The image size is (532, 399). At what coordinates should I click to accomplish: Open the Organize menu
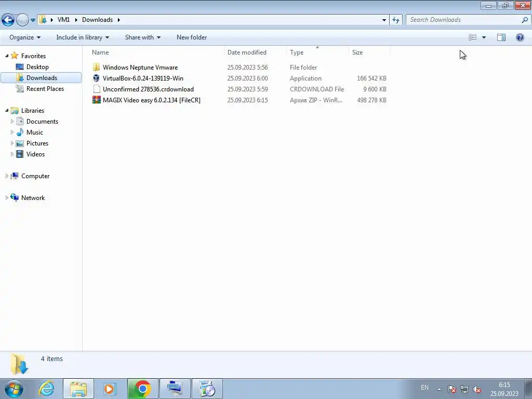(25, 37)
